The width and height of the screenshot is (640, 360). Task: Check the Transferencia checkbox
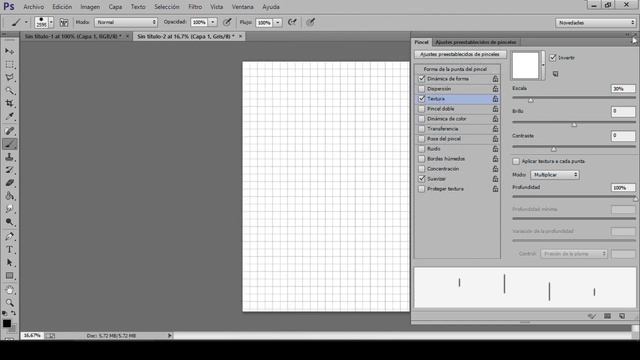point(422,129)
